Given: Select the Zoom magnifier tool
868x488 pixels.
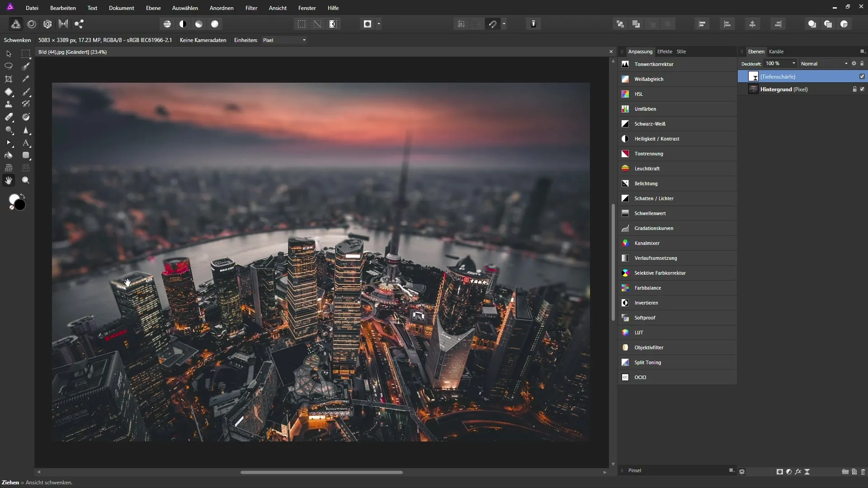Looking at the screenshot, I should (26, 180).
